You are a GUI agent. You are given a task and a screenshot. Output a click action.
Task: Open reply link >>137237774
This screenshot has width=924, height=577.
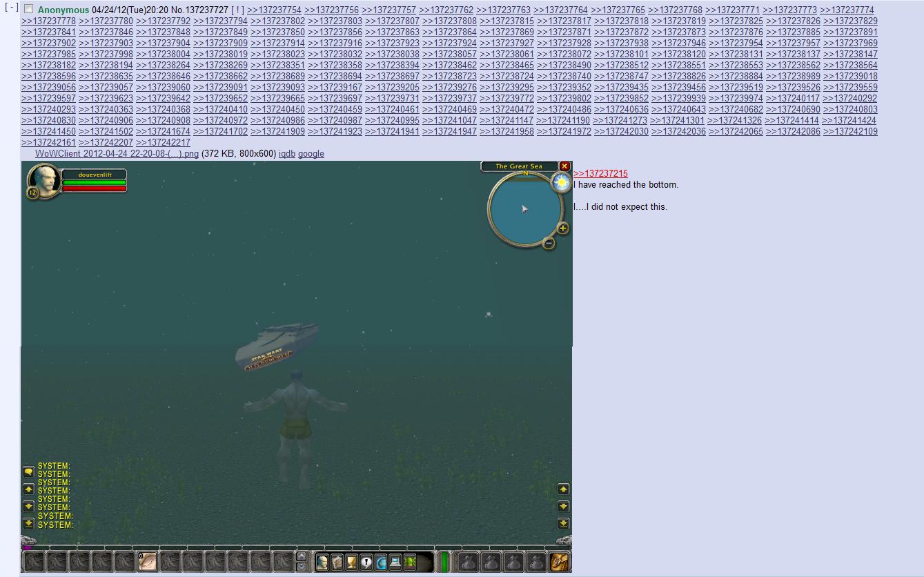[x=847, y=10]
